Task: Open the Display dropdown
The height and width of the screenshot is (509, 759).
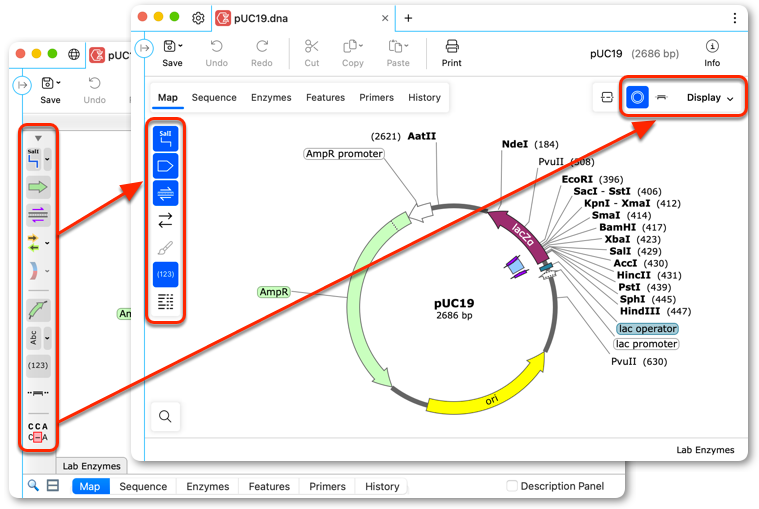Action: (x=710, y=98)
